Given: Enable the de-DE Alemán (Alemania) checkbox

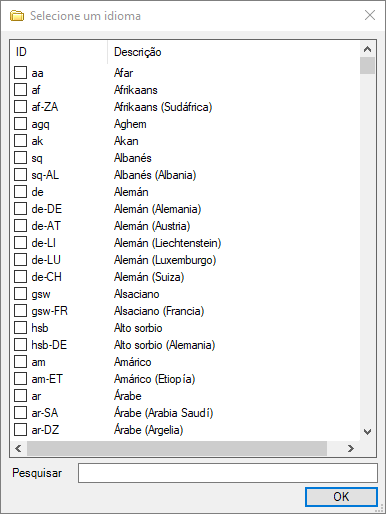Looking at the screenshot, I should pos(20,209).
